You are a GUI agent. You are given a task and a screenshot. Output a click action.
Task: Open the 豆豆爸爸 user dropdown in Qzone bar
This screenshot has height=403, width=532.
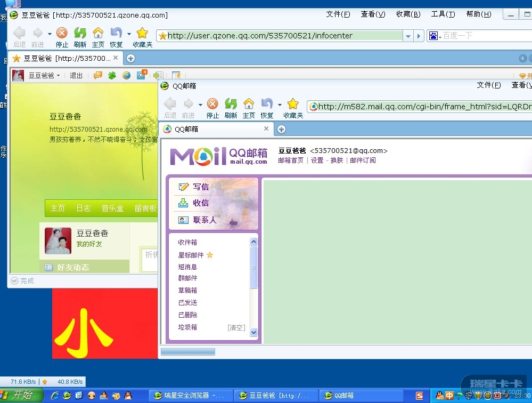44,75
